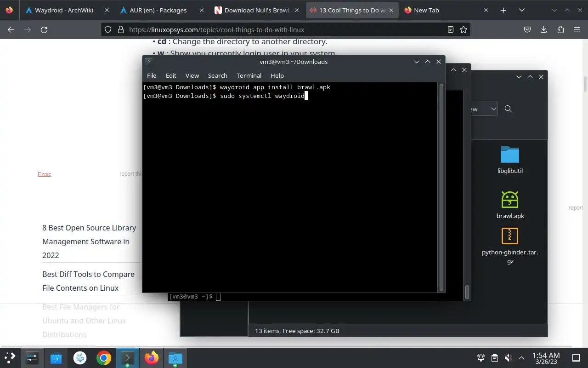The width and height of the screenshot is (588, 368).
Task: Open 8 Best Open Source Library Management link
Action: tap(89, 241)
